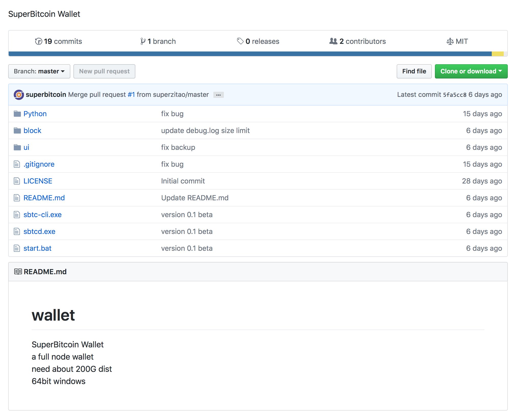Screen dimensions: 518x420
Task: Click the New pull request button
Action: tap(104, 71)
